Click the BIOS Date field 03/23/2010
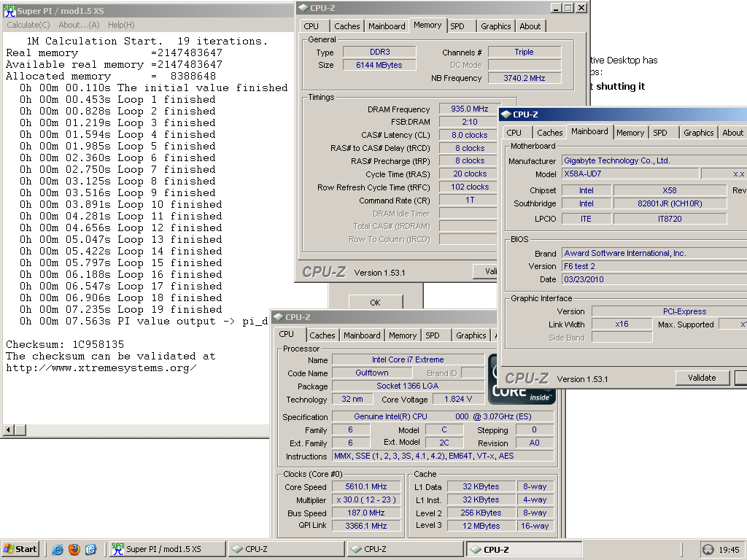Image resolution: width=747 pixels, height=560 pixels. (x=654, y=279)
